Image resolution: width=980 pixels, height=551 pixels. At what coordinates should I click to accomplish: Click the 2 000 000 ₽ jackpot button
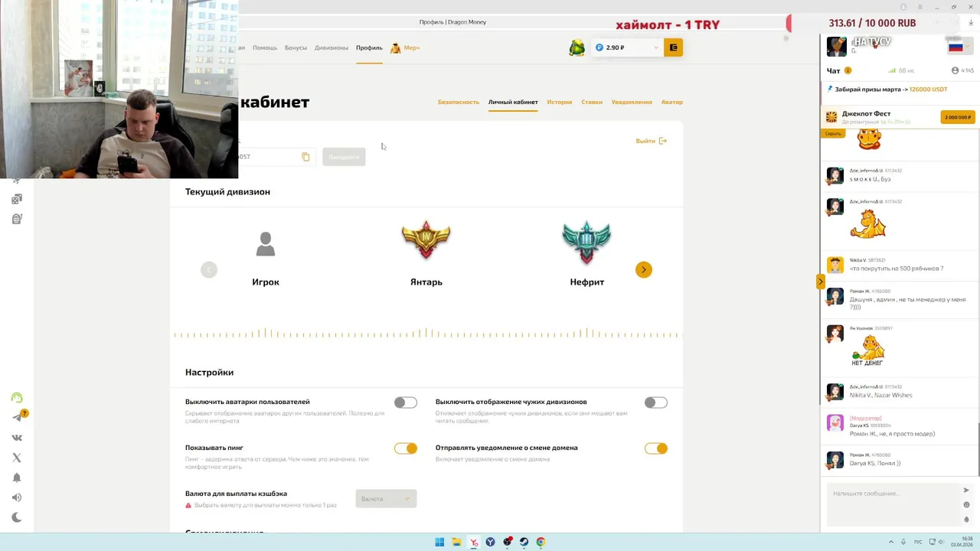(958, 117)
